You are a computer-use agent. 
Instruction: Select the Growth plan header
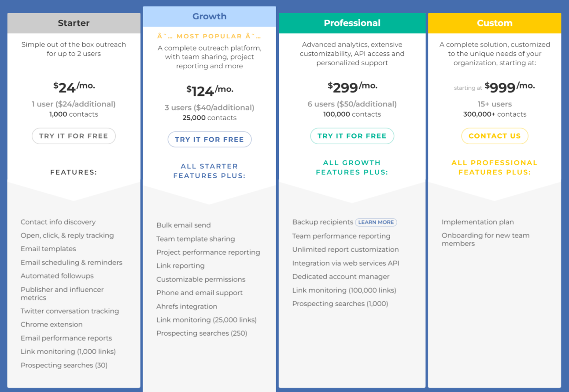coord(209,17)
